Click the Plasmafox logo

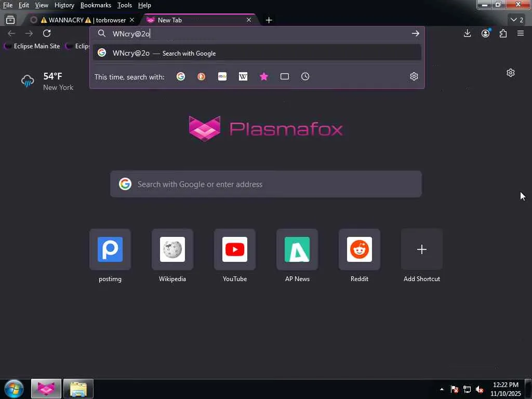click(x=265, y=129)
